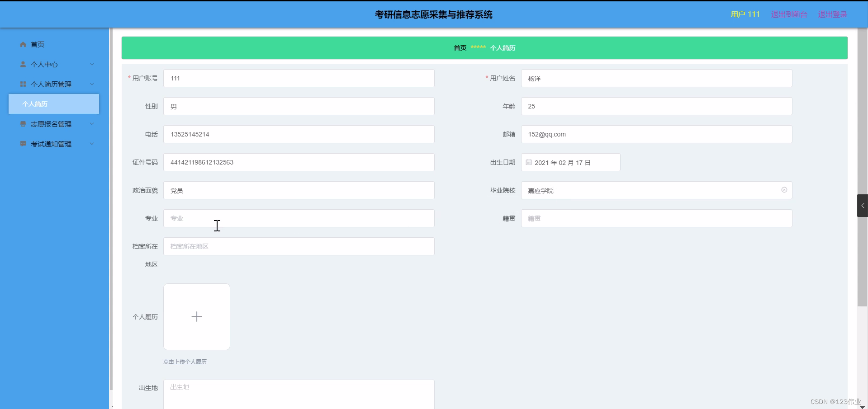Click into the 专业 input field
Image resolution: width=868 pixels, height=409 pixels.
tap(299, 218)
